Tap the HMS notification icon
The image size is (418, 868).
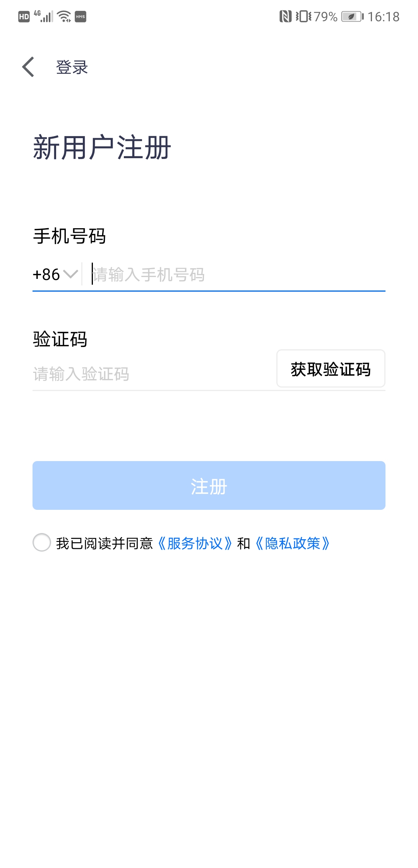click(x=81, y=17)
